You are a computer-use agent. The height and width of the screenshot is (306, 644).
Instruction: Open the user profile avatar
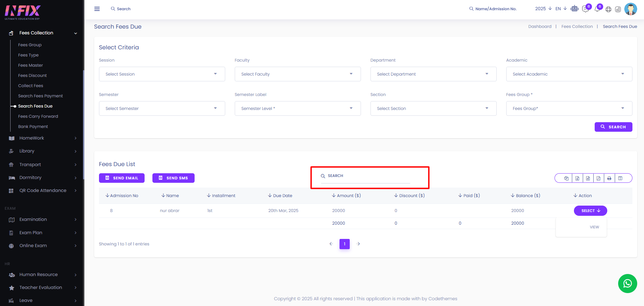coord(631,9)
